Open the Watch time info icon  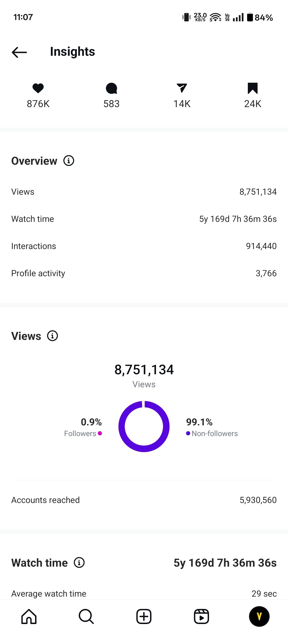[x=79, y=562]
